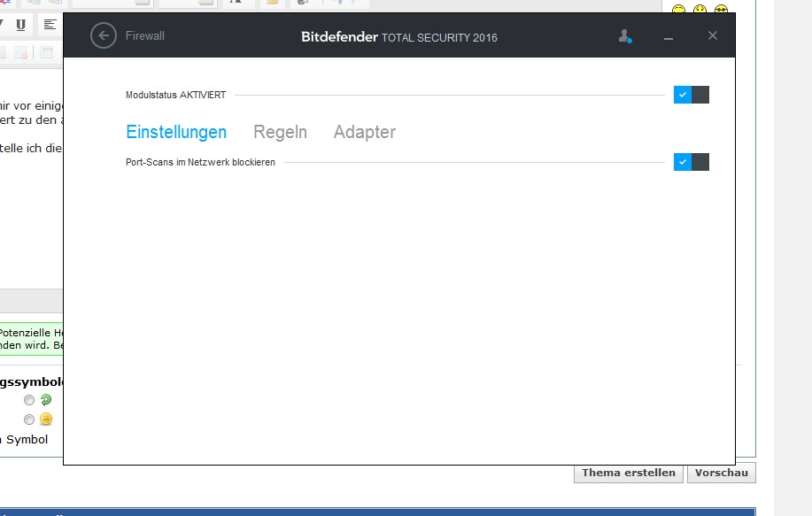Switch to the Einstellungen tab
812x516 pixels.
coord(176,132)
